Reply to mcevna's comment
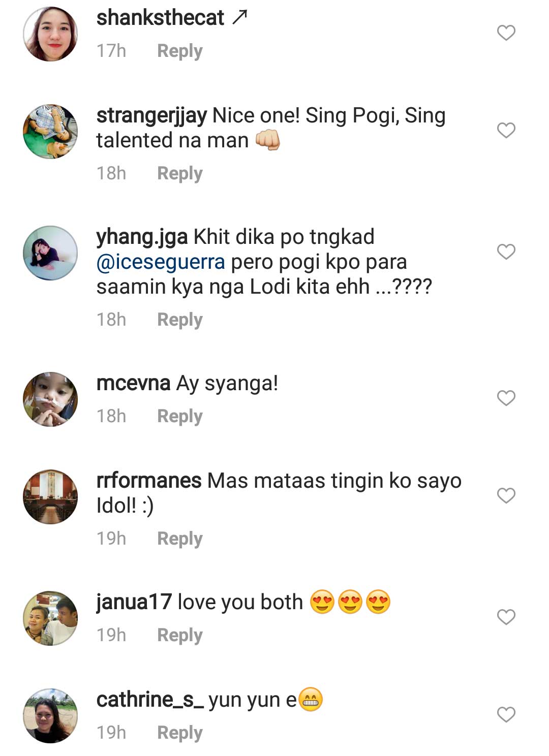Screen dimensions: 549x756 (179, 416)
